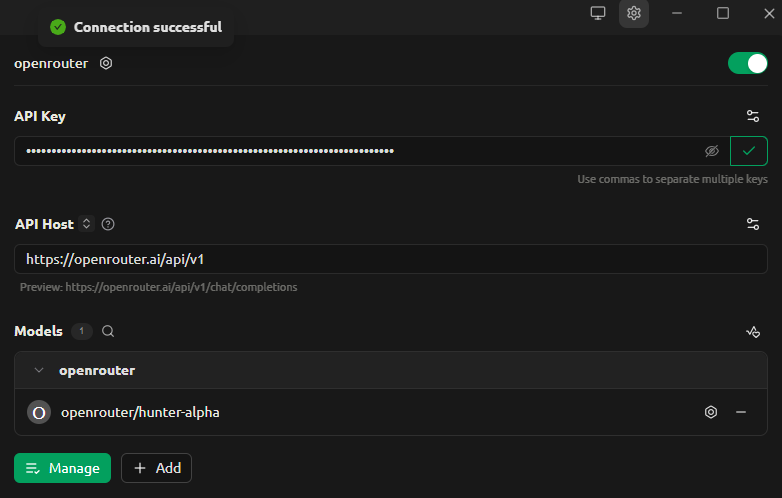The height and width of the screenshot is (498, 782).
Task: Click the monitor display icon in title bar
Action: (597, 13)
